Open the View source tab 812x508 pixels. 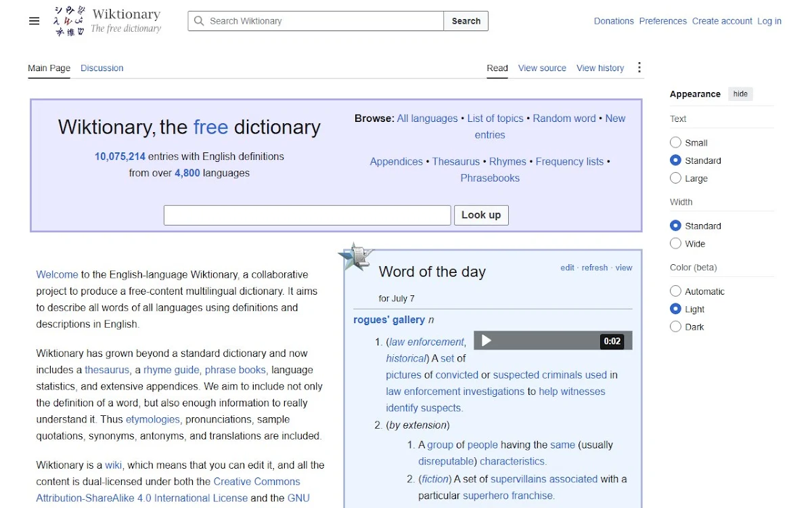542,68
